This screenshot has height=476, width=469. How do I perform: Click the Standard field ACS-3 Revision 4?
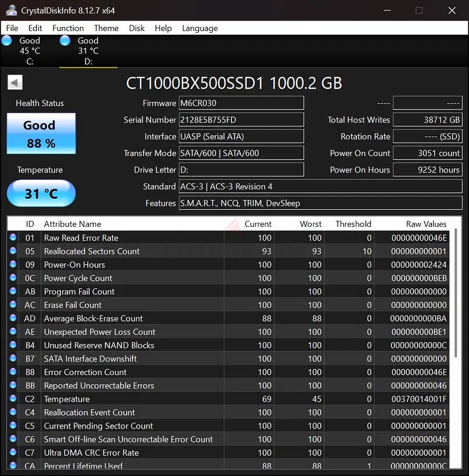coord(321,186)
